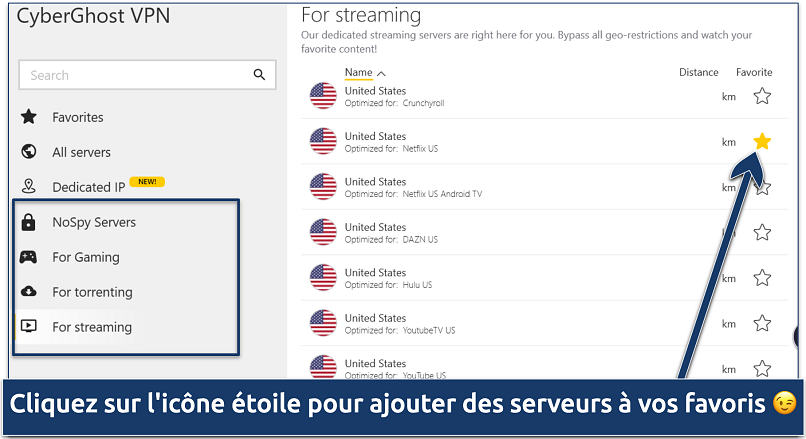Click the US flag of YouTube US server

click(x=323, y=367)
